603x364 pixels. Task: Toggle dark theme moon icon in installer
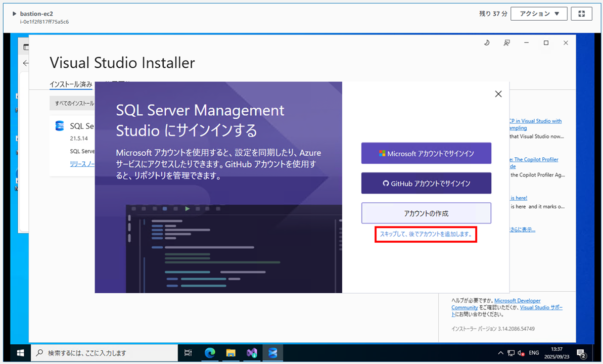(486, 42)
